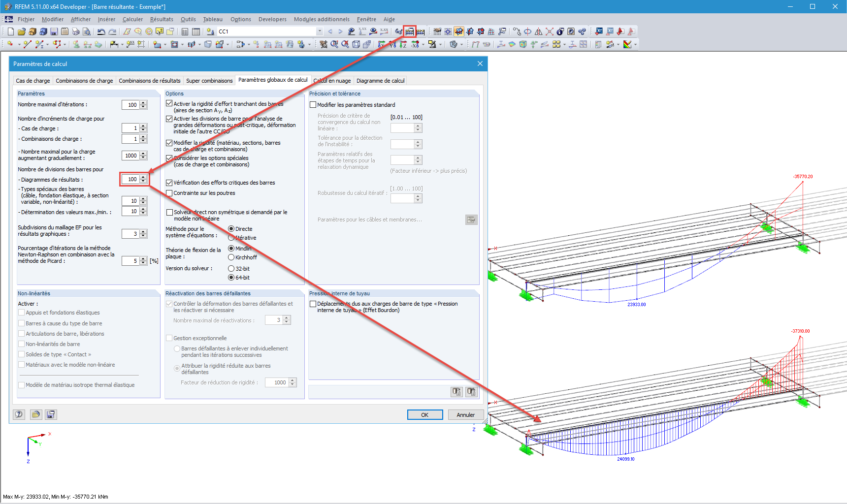This screenshot has width=847, height=504.
Task: Click the cables and membranes parameters icon
Action: 471,220
